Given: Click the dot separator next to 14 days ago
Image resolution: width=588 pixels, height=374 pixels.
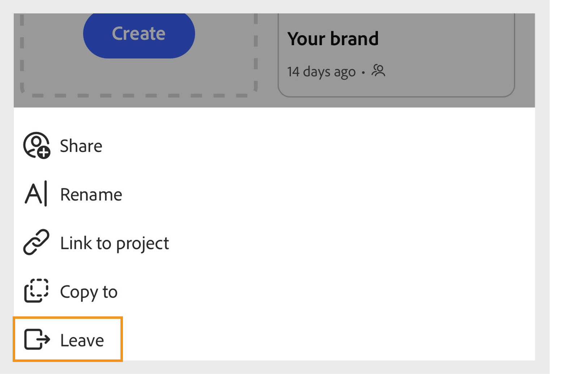Looking at the screenshot, I should point(363,73).
